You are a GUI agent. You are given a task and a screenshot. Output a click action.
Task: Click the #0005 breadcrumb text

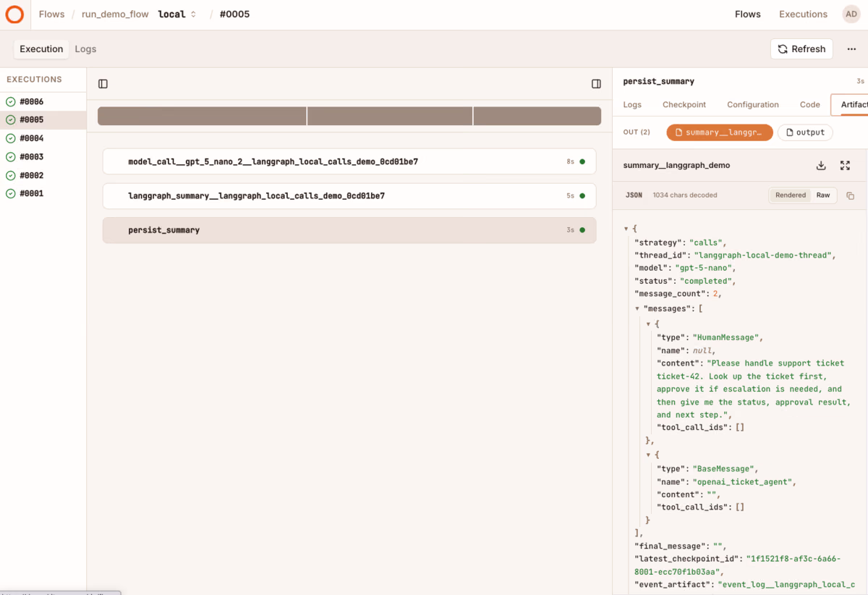234,14
